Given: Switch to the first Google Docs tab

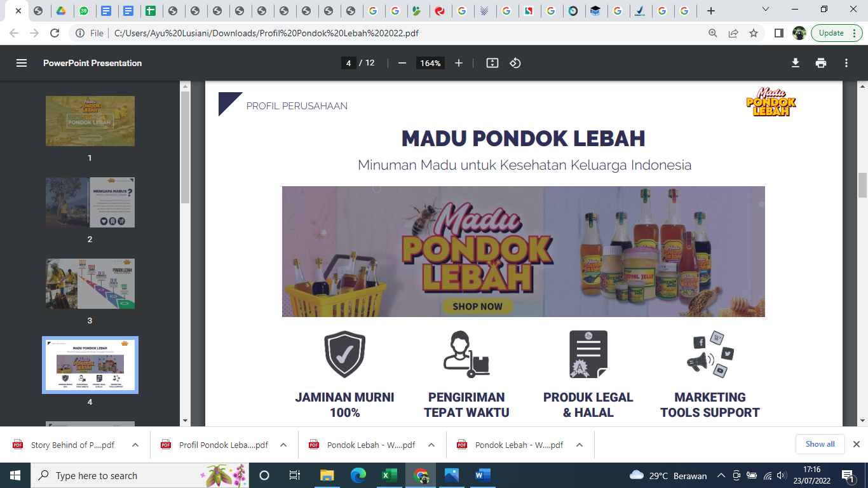Looking at the screenshot, I should (106, 11).
